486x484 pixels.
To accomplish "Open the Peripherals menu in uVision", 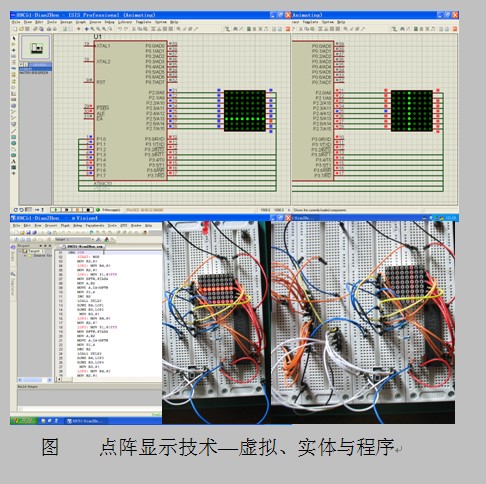I will (95, 226).
